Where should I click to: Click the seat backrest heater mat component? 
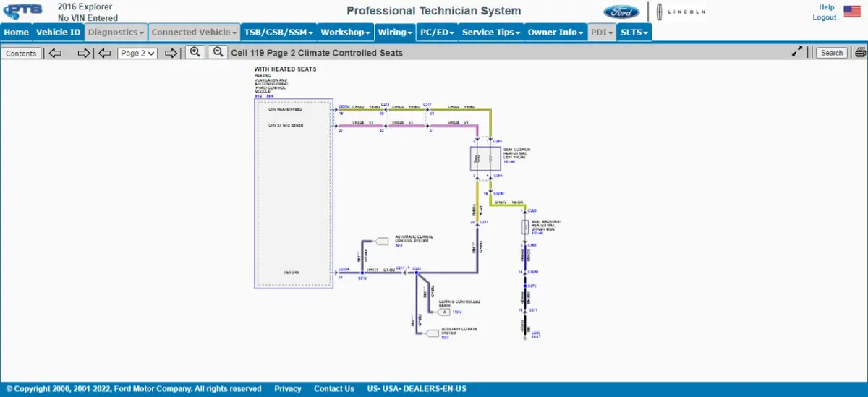coord(525,227)
